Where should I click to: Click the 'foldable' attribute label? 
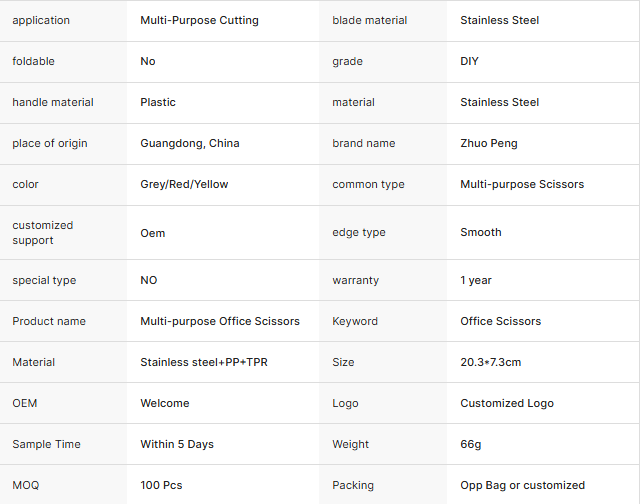pos(34,61)
